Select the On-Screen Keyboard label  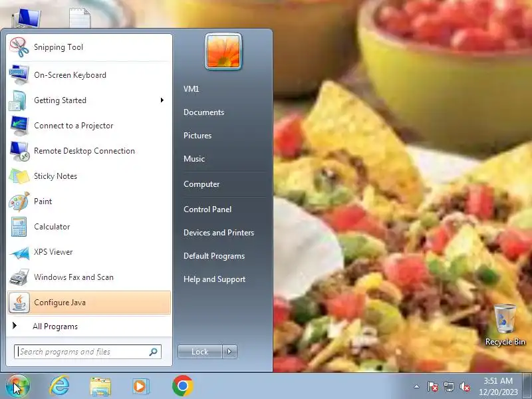(x=70, y=75)
